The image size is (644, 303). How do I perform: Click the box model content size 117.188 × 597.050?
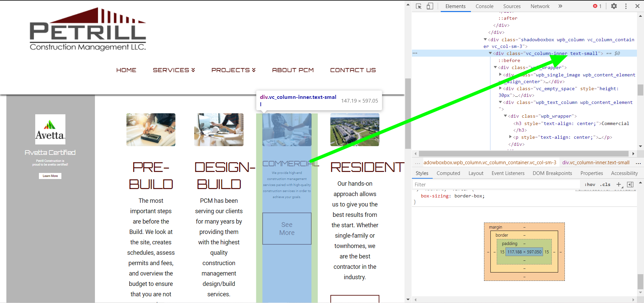524,252
